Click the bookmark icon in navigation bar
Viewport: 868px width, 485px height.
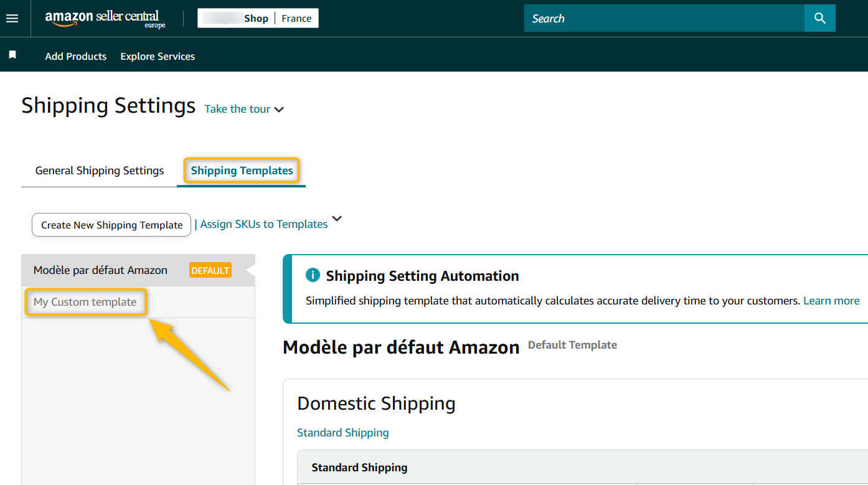click(x=12, y=55)
